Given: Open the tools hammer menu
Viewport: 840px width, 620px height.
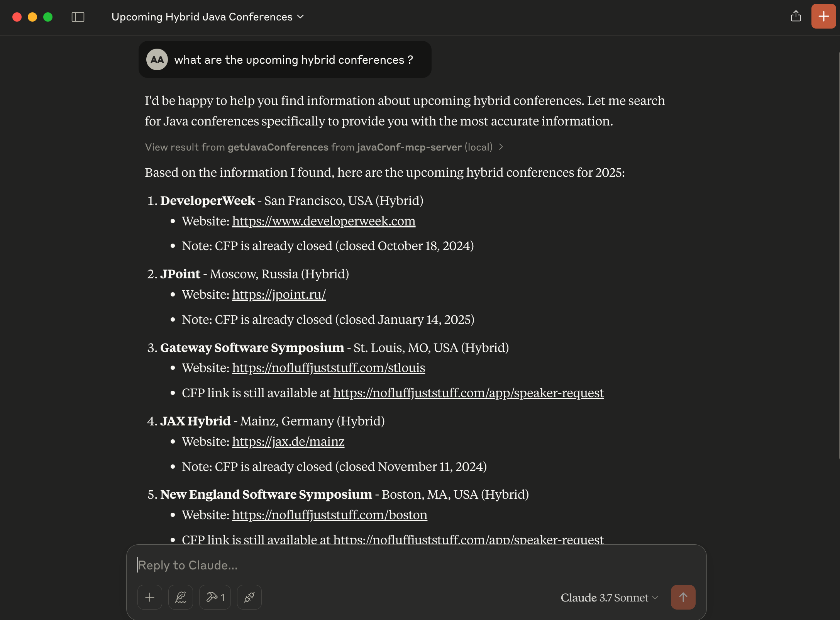Looking at the screenshot, I should [x=215, y=597].
